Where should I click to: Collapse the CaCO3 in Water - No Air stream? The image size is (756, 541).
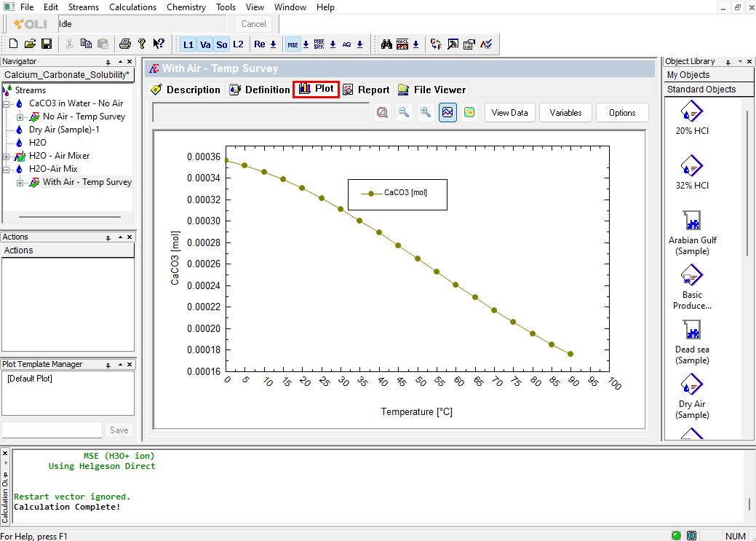[7, 104]
